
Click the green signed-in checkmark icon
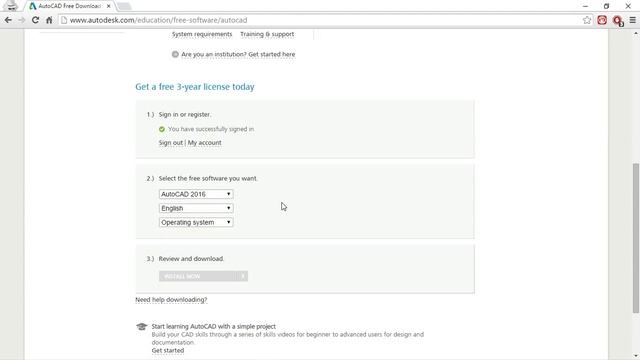point(162,129)
